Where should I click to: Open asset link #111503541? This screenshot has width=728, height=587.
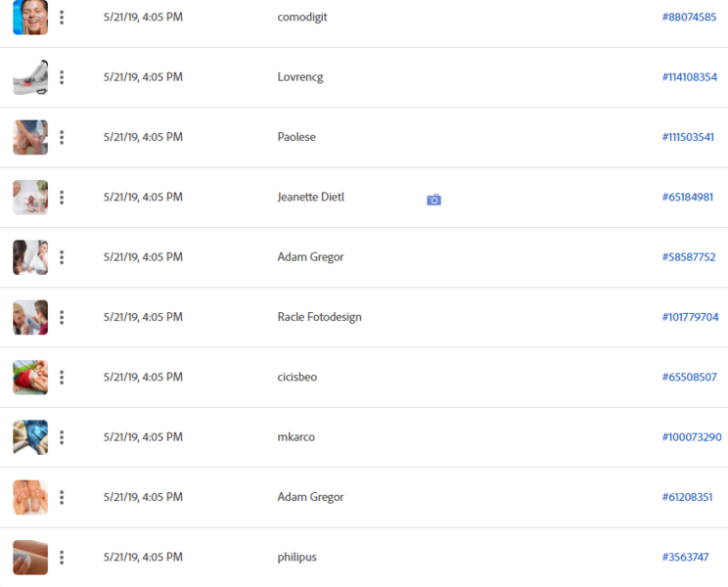tap(688, 137)
